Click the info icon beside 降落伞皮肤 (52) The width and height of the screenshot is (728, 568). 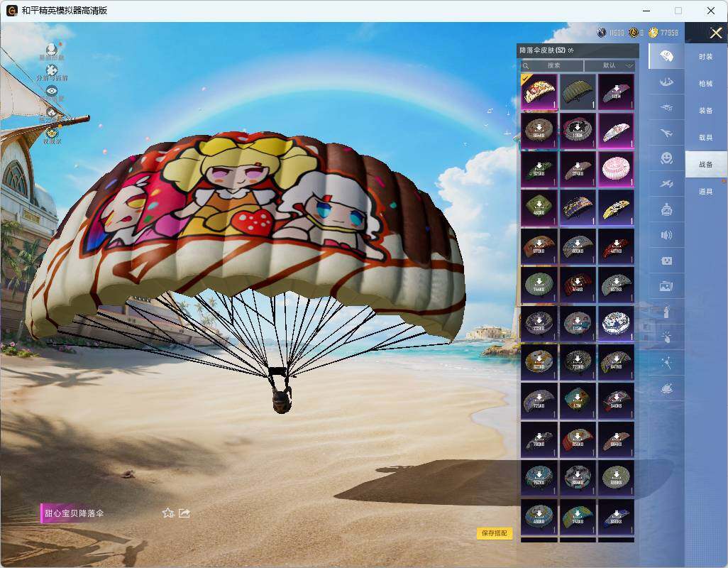coord(570,50)
